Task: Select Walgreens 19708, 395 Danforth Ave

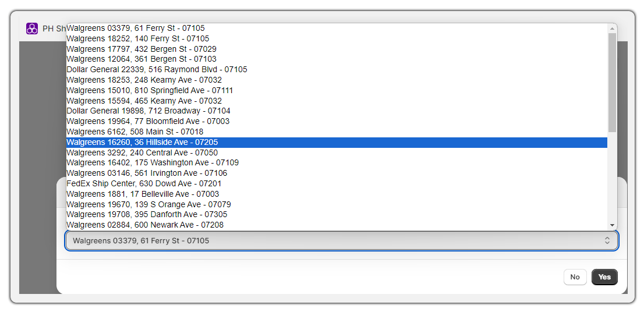Action: pos(337,214)
